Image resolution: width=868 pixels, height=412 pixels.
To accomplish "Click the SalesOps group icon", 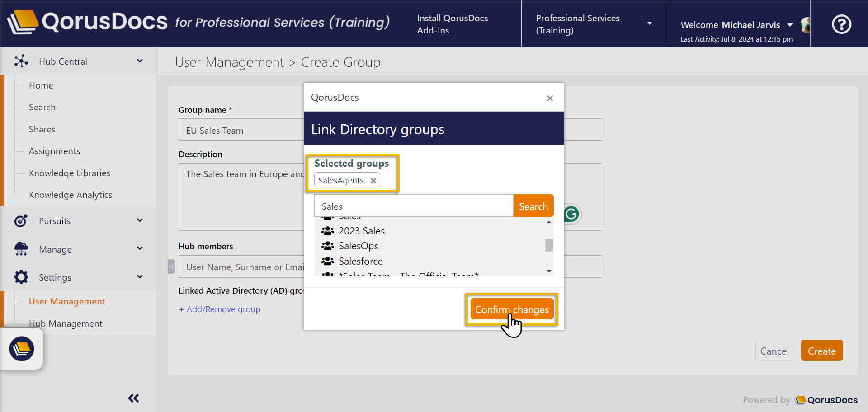I will 327,246.
